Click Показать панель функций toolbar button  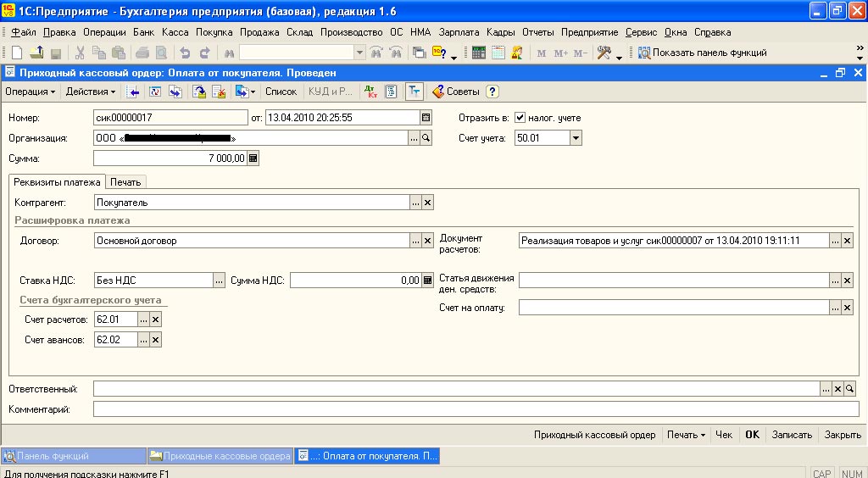[x=703, y=53]
